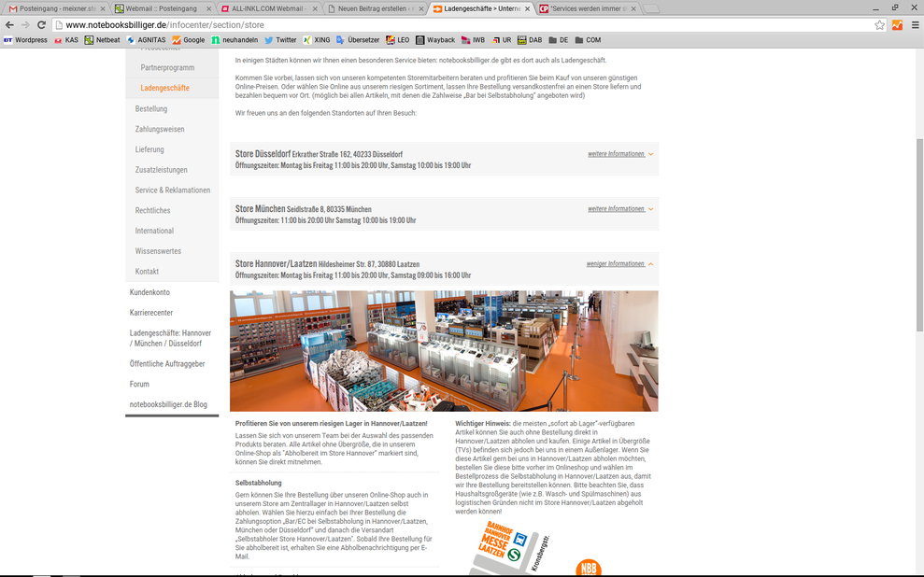Open the Wordpress bookmark
Screen dimensions: 924x577
tap(25, 40)
